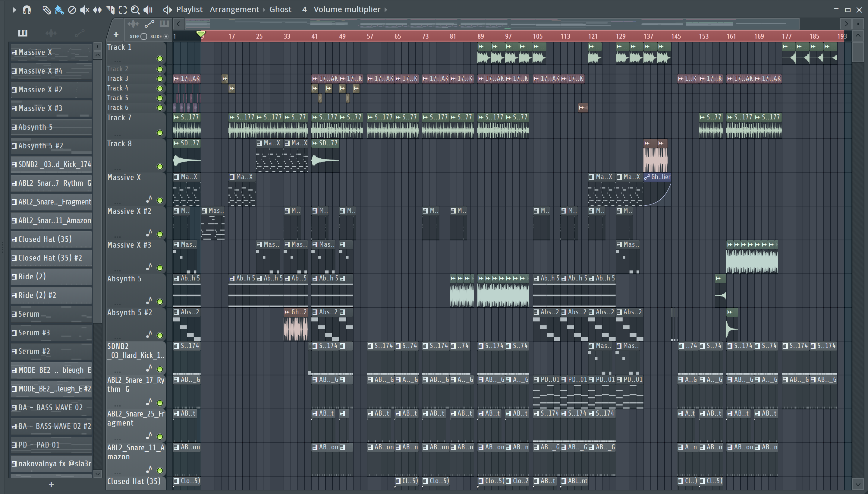Screen dimensions: 868x494
Task: Mute the SDNB2_03_Hard_Kick track
Action: pos(160,369)
